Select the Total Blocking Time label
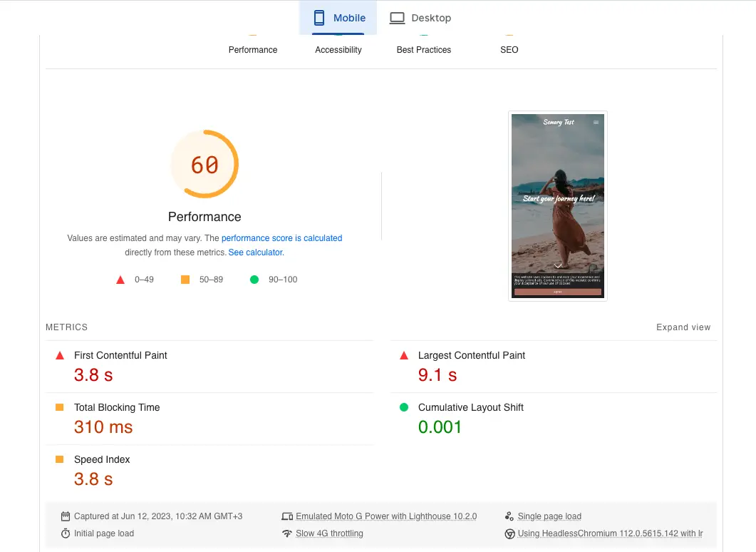The width and height of the screenshot is (756, 552). [117, 407]
